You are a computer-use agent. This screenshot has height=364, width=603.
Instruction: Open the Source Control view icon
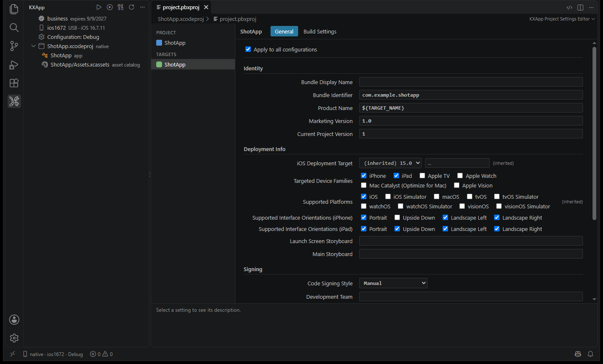click(14, 46)
